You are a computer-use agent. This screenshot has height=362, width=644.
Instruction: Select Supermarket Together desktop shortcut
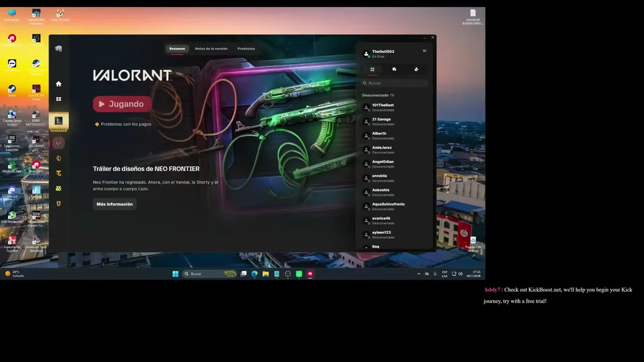(12, 244)
